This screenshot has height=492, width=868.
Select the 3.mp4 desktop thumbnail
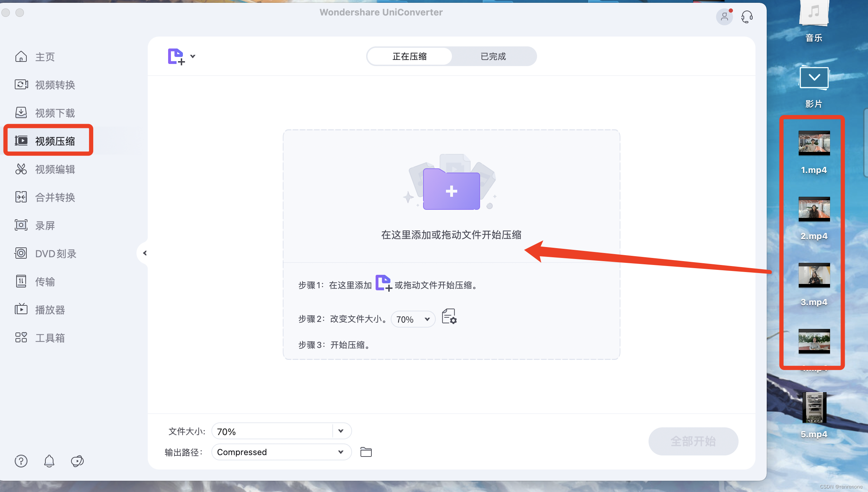[814, 276]
